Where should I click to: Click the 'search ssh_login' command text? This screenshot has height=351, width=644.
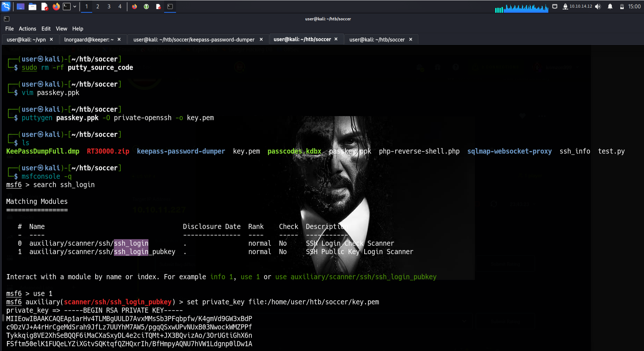[x=64, y=185]
